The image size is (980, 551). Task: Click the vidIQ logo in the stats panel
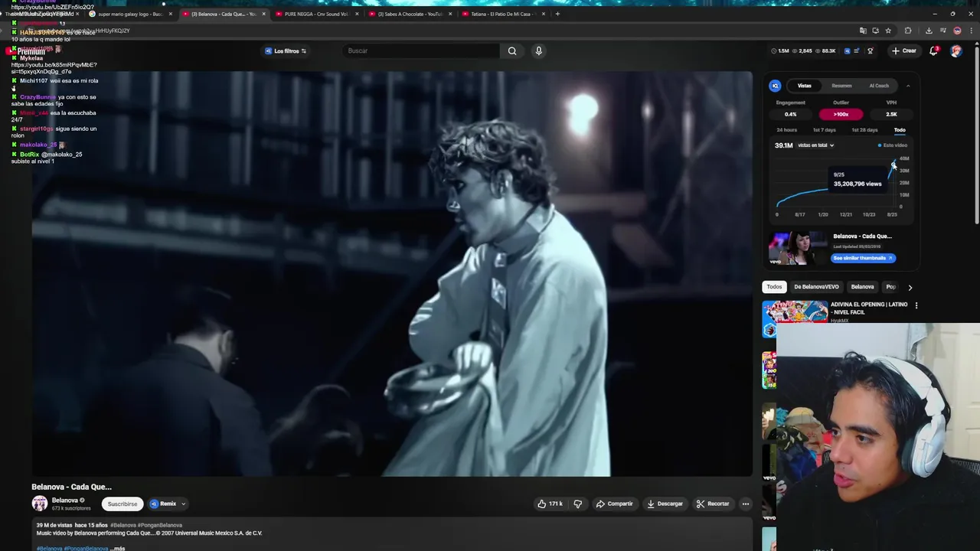(x=775, y=86)
